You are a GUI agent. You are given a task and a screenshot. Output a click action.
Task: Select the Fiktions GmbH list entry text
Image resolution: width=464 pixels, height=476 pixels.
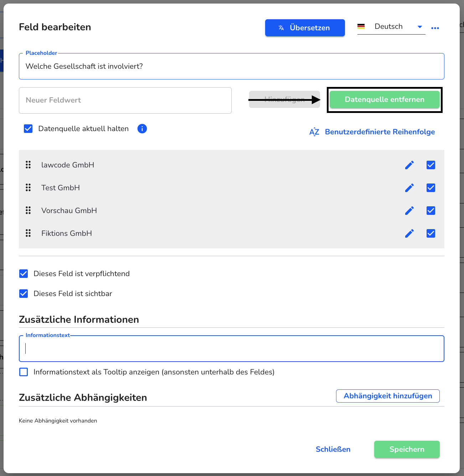point(67,233)
